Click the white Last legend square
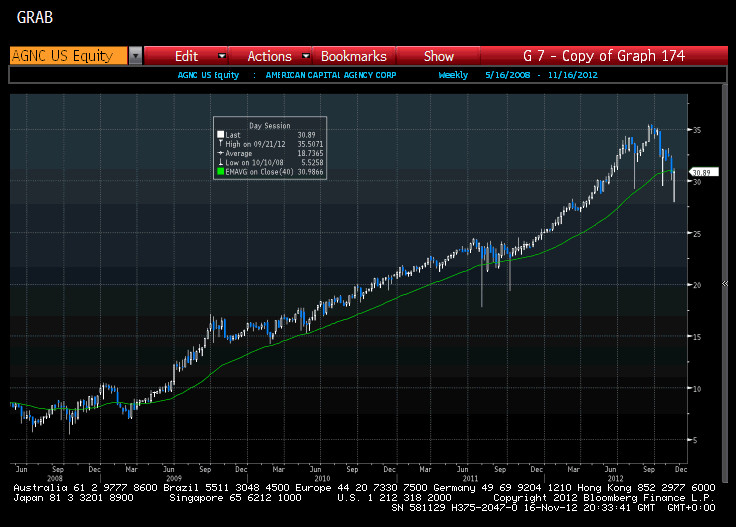This screenshot has width=736, height=527. click(x=221, y=135)
